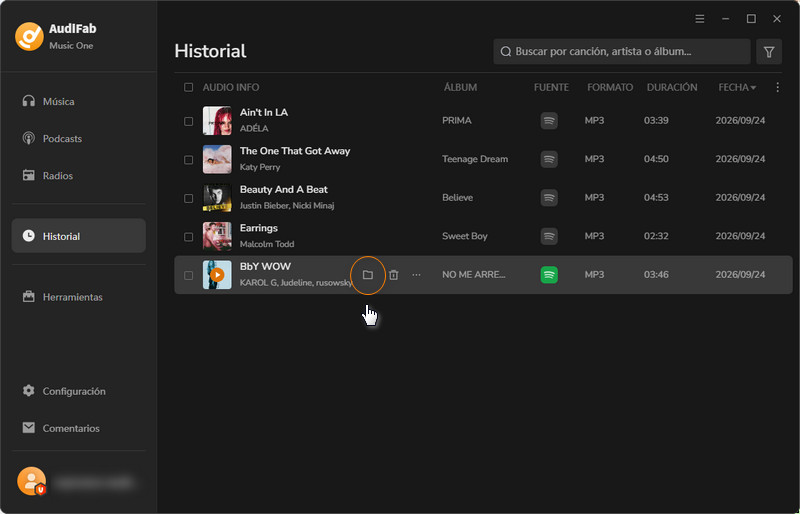The width and height of the screenshot is (800, 514).
Task: Select the Ain't In LA title
Action: pos(264,112)
